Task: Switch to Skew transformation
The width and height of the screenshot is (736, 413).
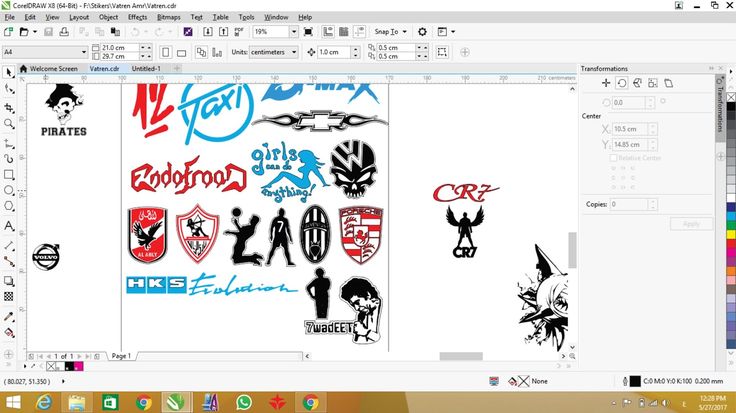Action: point(668,83)
